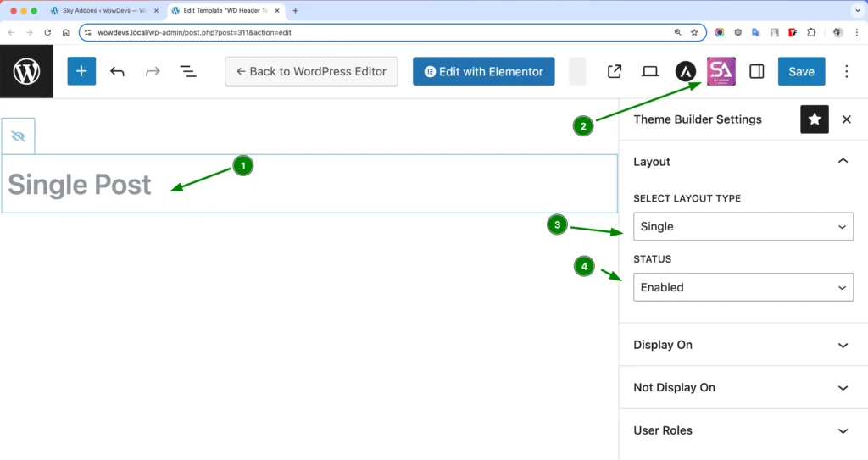Click the WordPress logo button
The image size is (868, 460).
click(x=26, y=71)
